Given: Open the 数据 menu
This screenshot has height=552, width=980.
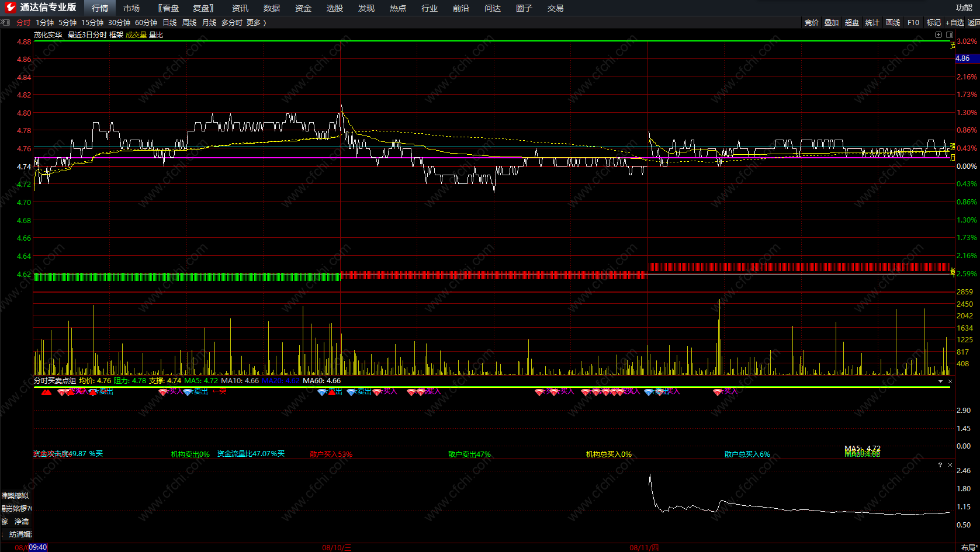Looking at the screenshot, I should pyautogui.click(x=272, y=8).
